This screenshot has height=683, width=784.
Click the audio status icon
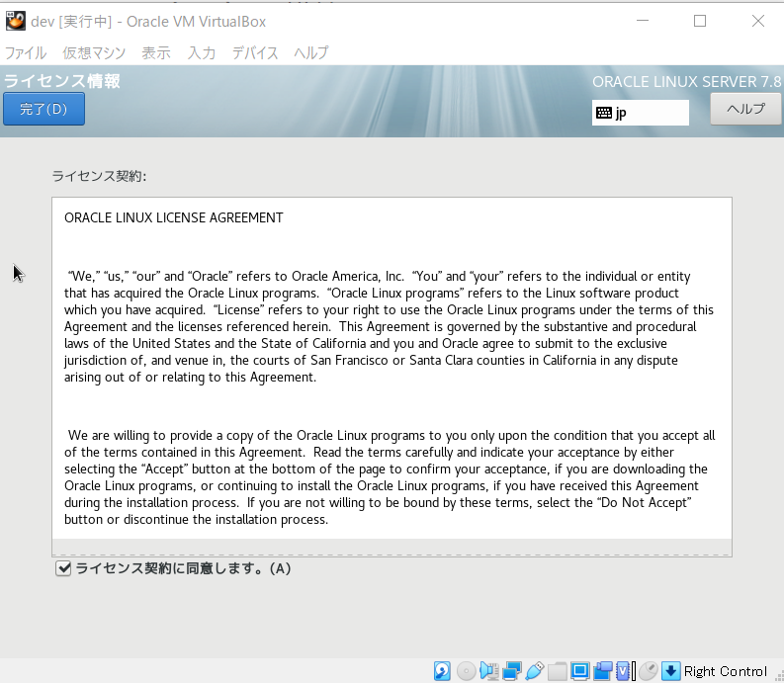(x=489, y=670)
